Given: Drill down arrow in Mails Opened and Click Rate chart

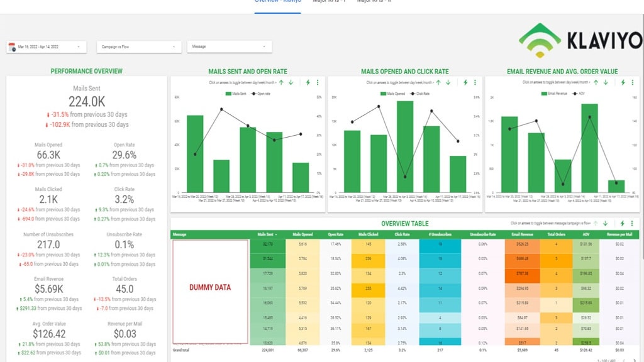Looking at the screenshot, I should [448, 82].
